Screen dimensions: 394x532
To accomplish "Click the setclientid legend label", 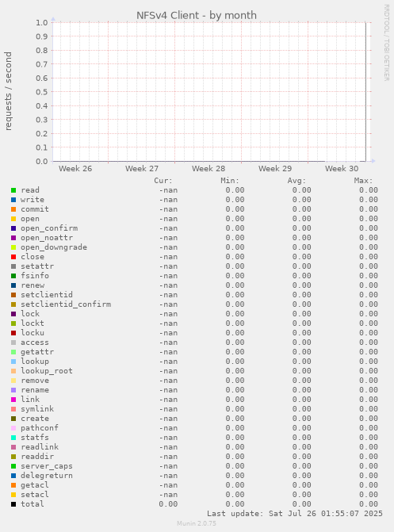I will [47, 295].
